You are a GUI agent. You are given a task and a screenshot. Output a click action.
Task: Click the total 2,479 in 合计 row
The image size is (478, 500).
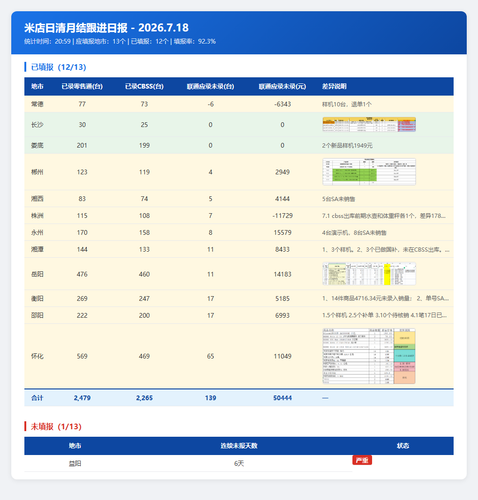tap(82, 398)
